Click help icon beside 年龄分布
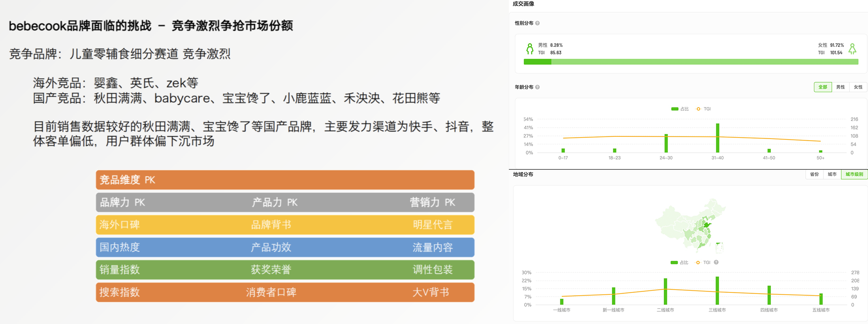 537,87
